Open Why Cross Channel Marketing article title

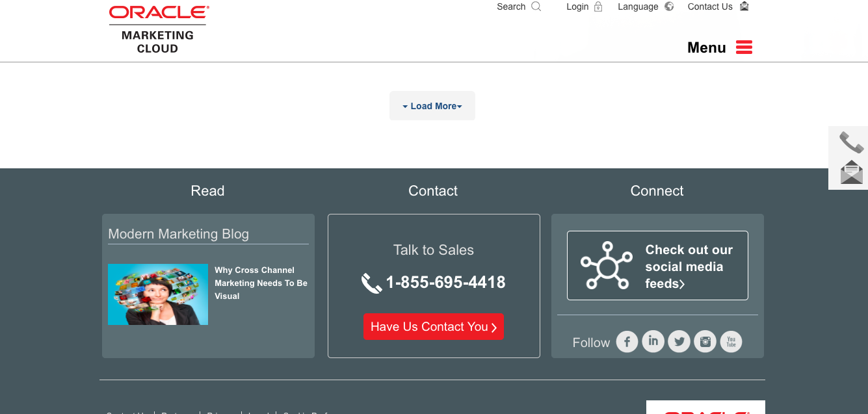pos(261,283)
